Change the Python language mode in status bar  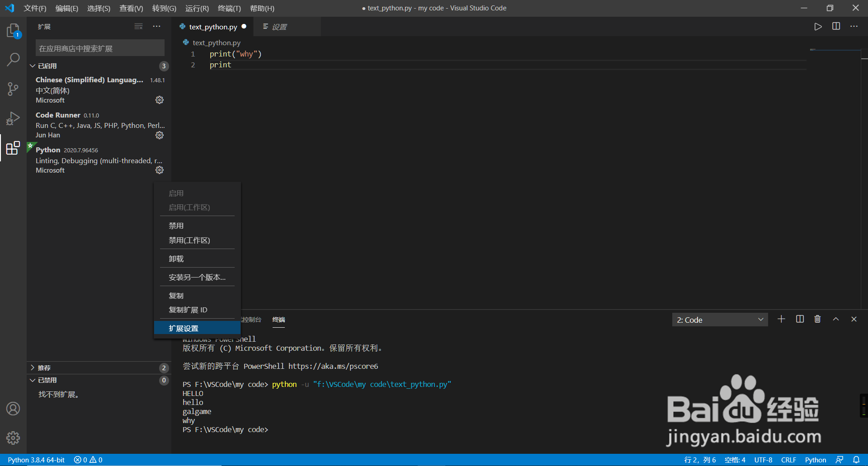tap(816, 460)
